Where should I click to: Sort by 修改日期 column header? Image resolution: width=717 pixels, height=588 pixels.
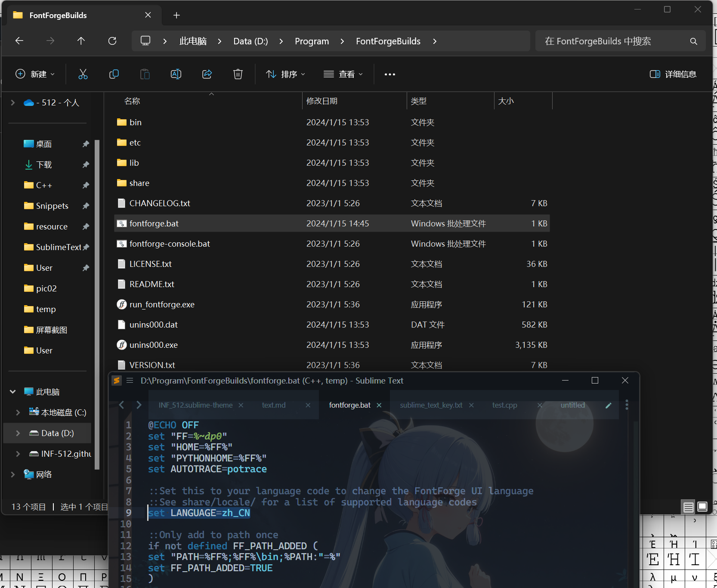(354, 101)
